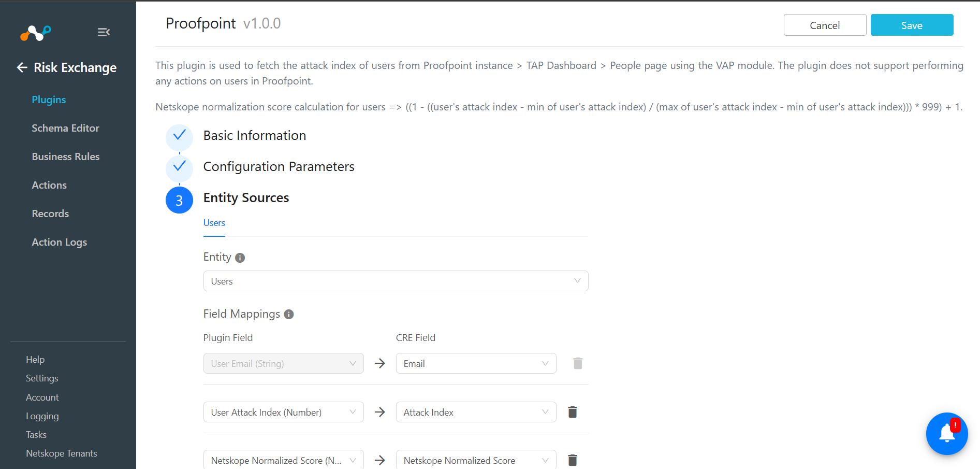
Task: Click the Field Mappings info icon
Action: pyautogui.click(x=289, y=315)
